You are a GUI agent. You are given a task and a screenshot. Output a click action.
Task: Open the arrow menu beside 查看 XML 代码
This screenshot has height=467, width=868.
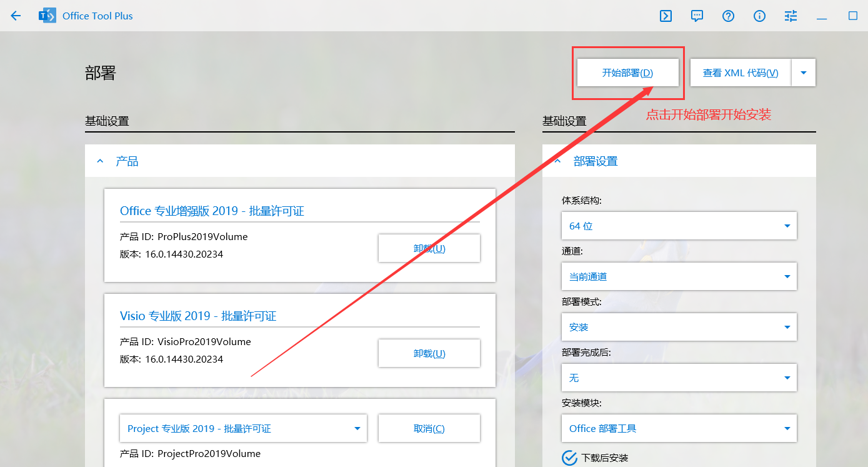point(804,73)
